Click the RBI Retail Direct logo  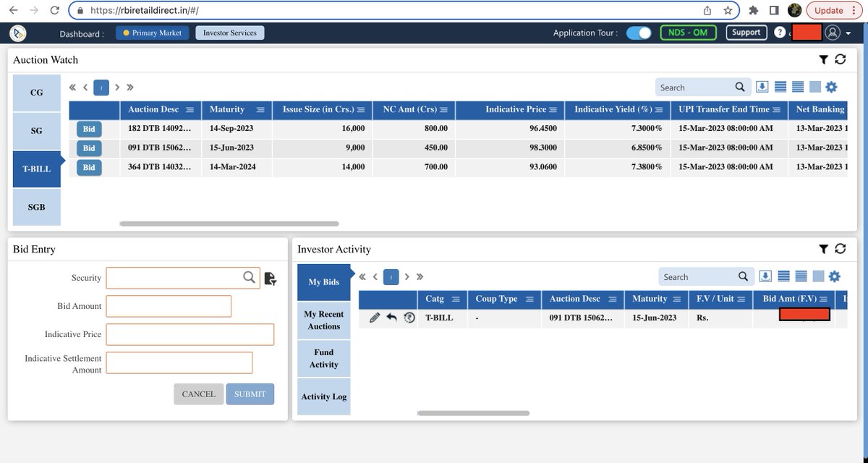click(x=18, y=33)
